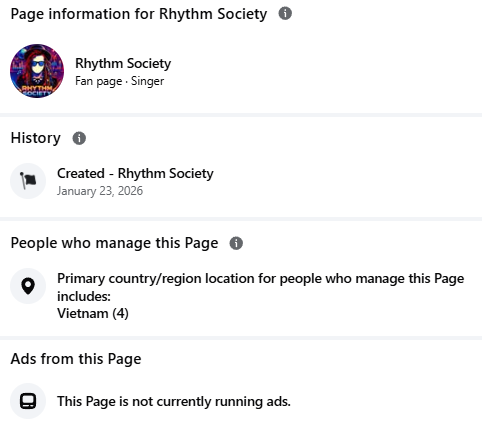Viewport: 482px width, 430px height.
Task: Select the location pin icon
Action: coord(28,286)
